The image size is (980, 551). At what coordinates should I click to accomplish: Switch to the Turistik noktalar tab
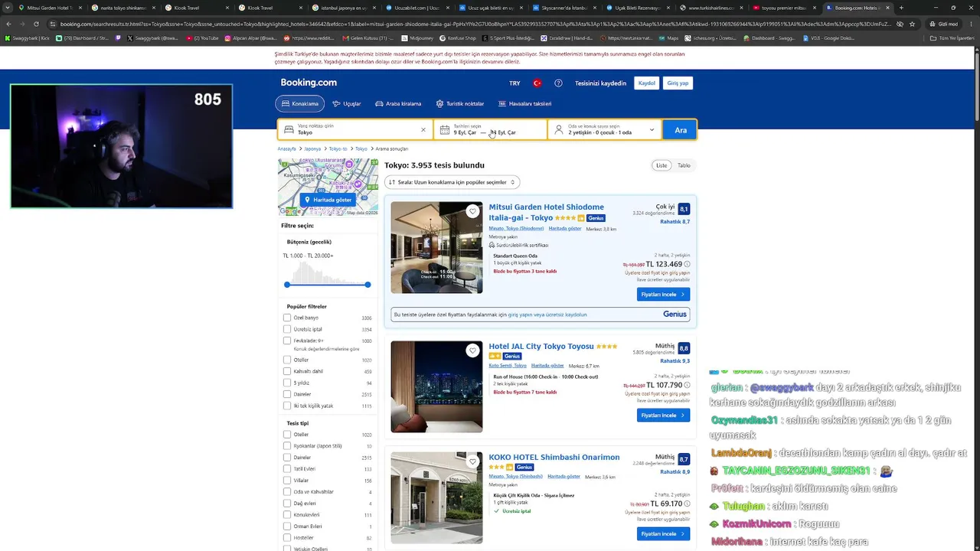tap(460, 104)
